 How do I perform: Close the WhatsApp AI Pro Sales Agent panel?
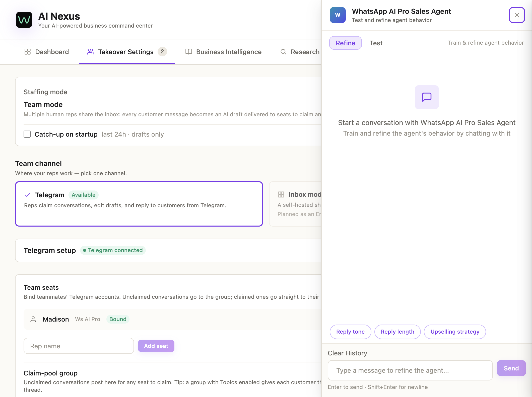[x=517, y=15]
